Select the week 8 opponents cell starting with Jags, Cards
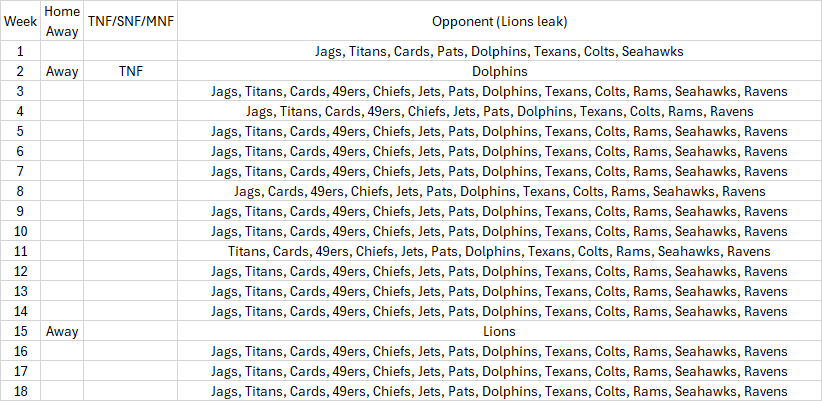This screenshot has height=401, width=822. (x=499, y=191)
